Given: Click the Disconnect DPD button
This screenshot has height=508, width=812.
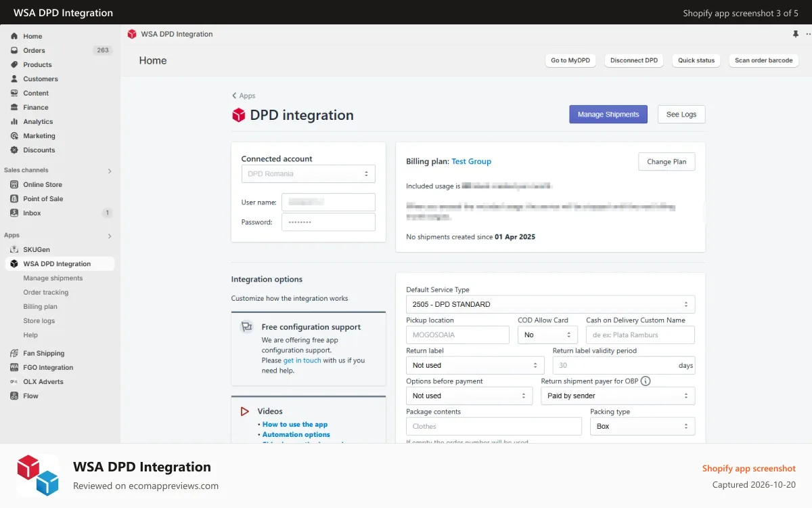Looking at the screenshot, I should tap(634, 60).
